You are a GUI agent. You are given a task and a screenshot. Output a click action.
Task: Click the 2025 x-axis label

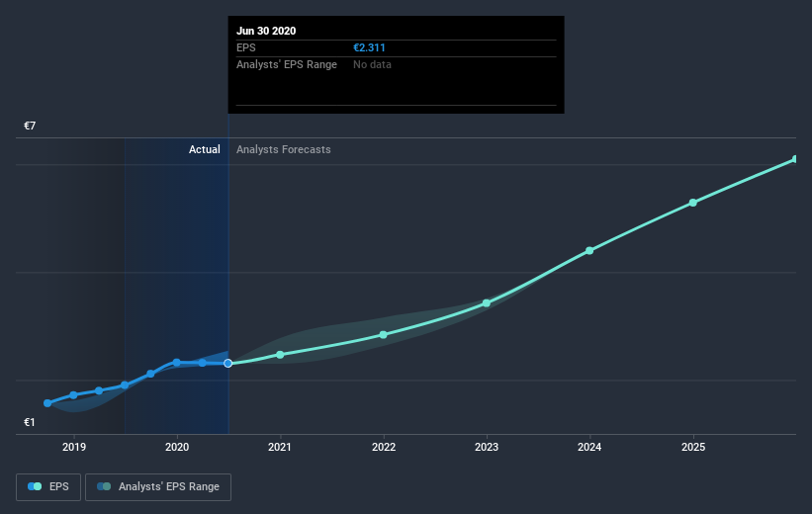click(x=693, y=447)
